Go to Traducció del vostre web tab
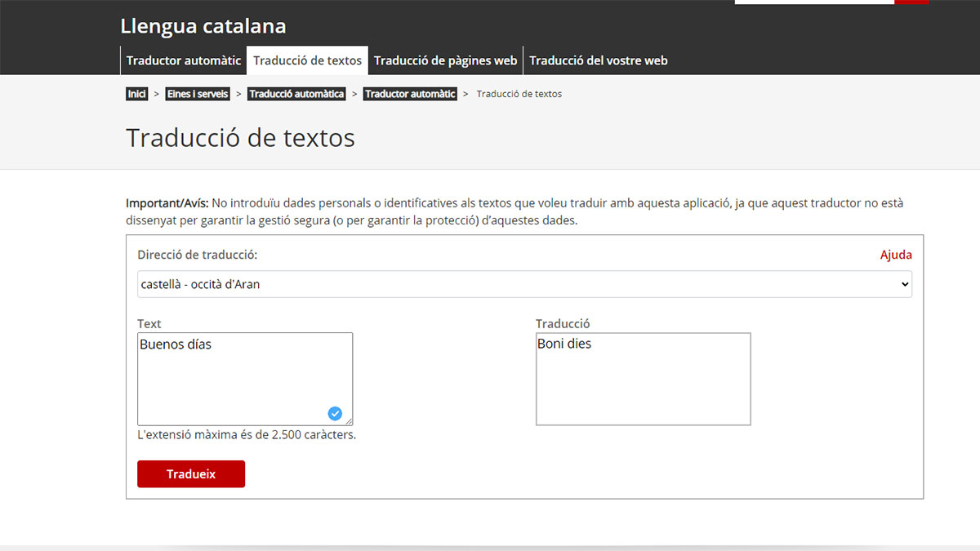 point(598,60)
